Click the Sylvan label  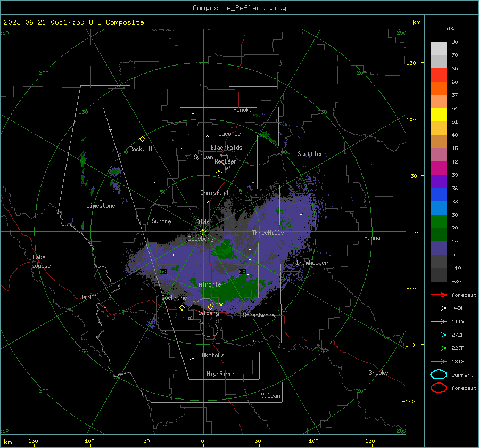(203, 157)
